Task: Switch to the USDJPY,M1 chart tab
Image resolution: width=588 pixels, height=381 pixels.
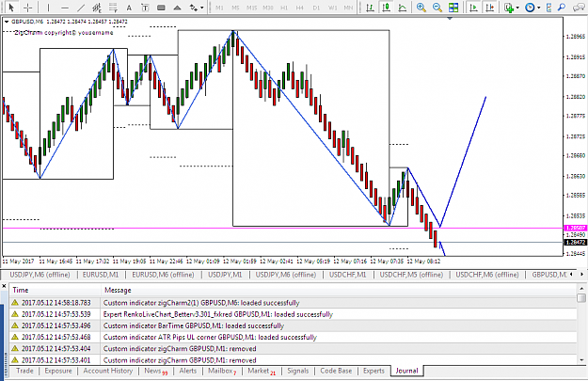Action: click(225, 275)
